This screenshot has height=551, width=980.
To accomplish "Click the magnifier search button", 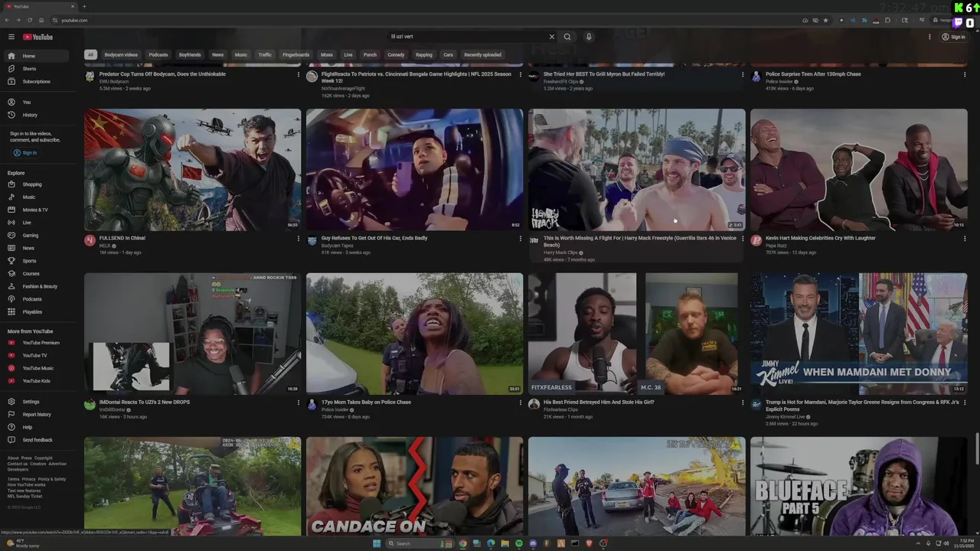I will 567,37.
